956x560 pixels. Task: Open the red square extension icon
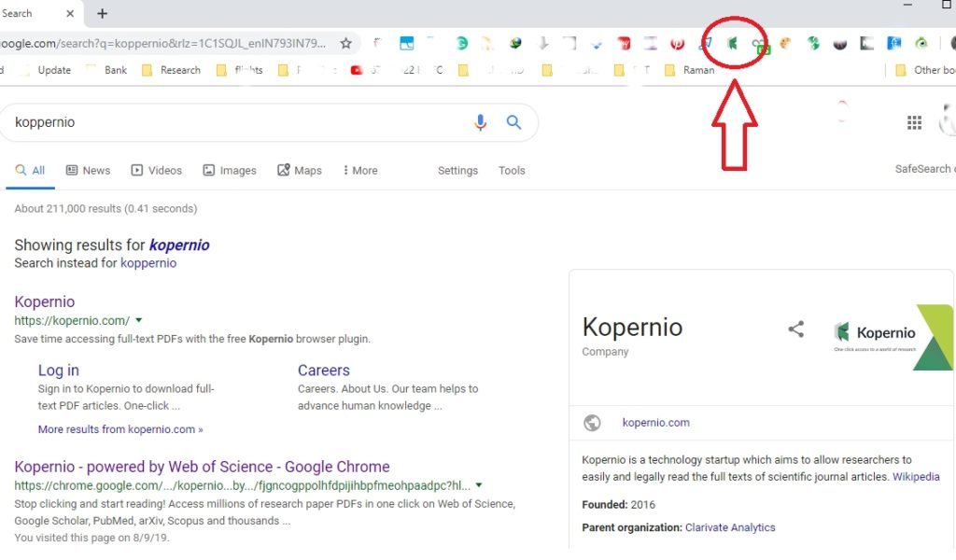coord(624,43)
